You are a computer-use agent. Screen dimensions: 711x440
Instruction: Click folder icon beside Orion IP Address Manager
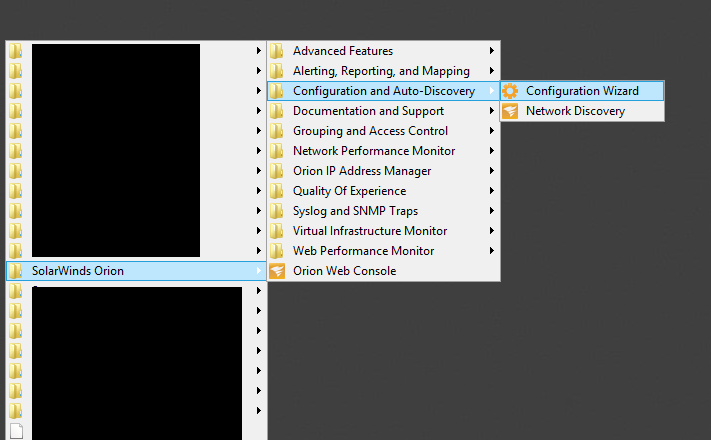click(277, 171)
